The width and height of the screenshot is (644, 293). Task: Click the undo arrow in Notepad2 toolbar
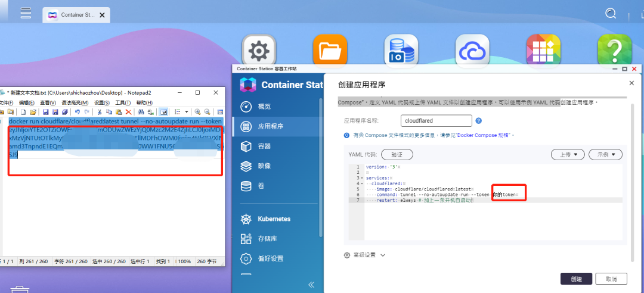pos(78,112)
